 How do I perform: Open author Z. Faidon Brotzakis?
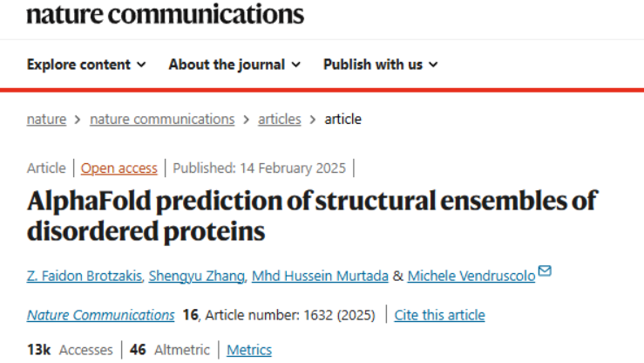click(84, 276)
